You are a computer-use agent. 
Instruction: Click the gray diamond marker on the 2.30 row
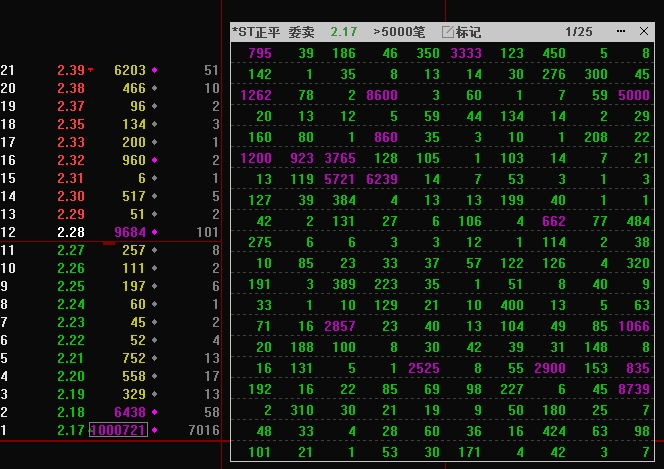(155, 196)
